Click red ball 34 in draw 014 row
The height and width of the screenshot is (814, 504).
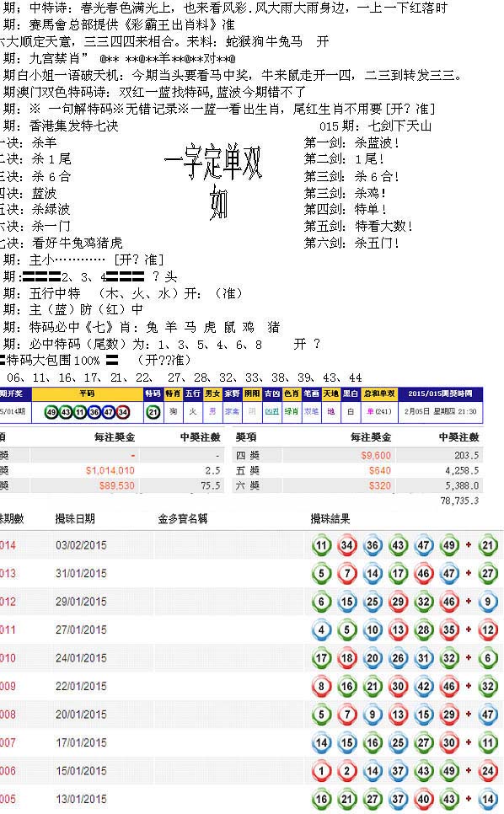(346, 545)
